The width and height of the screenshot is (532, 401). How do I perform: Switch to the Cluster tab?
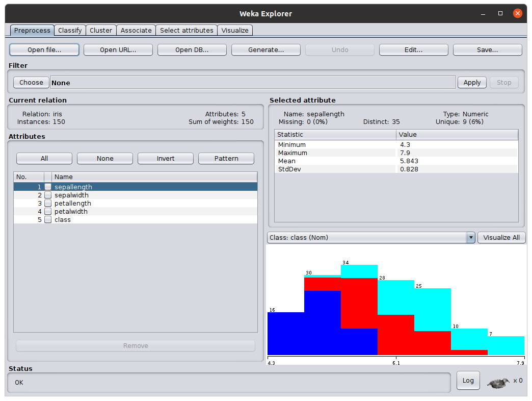[x=101, y=30]
